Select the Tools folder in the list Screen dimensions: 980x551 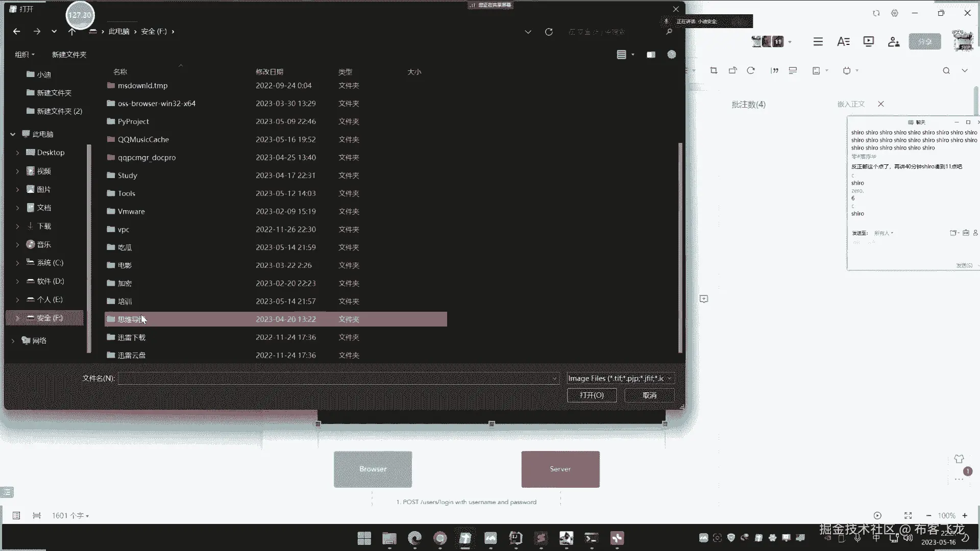(276, 193)
